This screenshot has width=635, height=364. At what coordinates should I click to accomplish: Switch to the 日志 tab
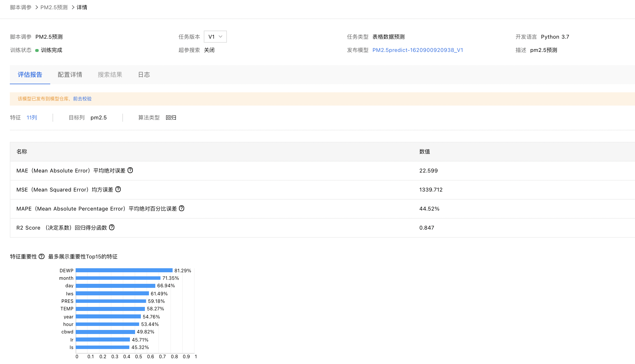[x=144, y=75]
